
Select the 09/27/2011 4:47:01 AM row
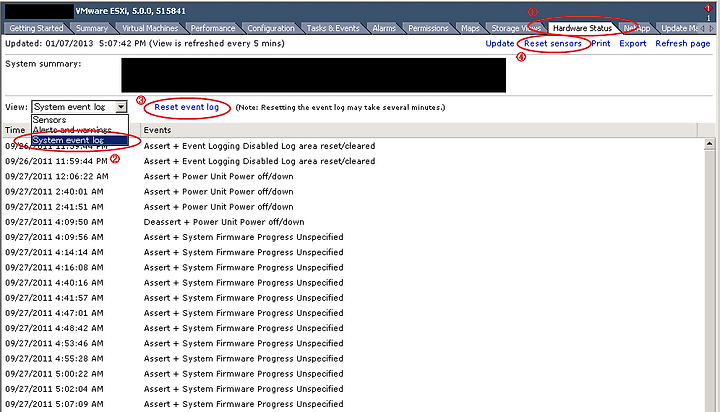coord(353,313)
